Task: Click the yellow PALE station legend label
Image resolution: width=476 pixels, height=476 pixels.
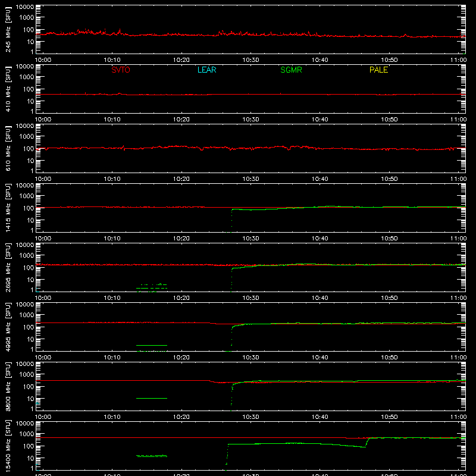Action: click(378, 70)
